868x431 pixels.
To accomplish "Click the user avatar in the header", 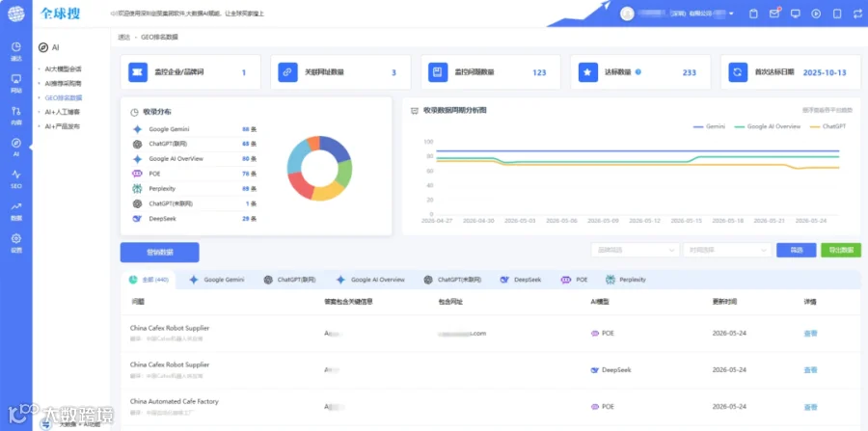I will tap(627, 13).
